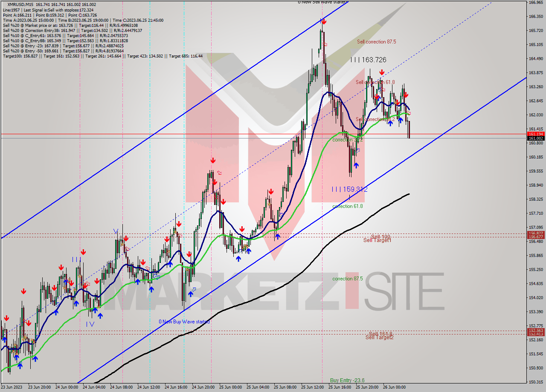Click '25 Jun 16:00' on the time axis
The image size is (546, 392).
(340, 388)
